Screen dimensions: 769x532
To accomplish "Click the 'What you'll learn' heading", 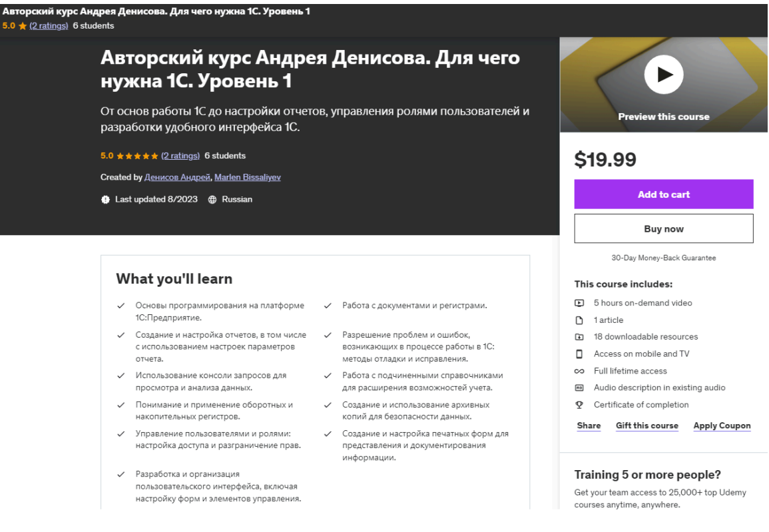I will 174,278.
